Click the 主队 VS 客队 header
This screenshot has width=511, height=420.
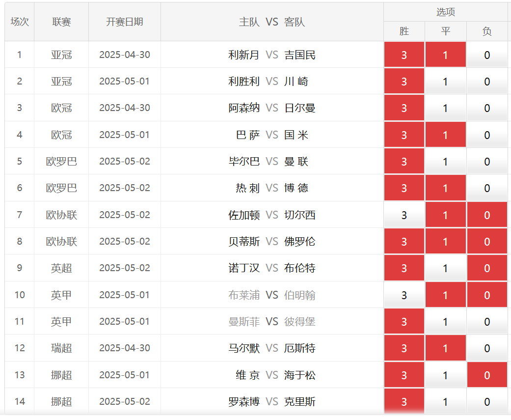point(272,22)
